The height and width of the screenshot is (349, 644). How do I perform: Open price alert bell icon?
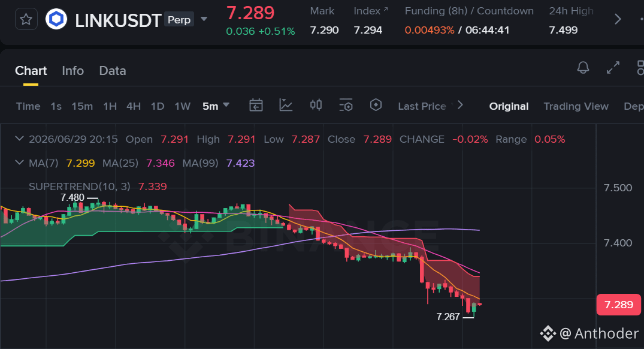click(583, 67)
